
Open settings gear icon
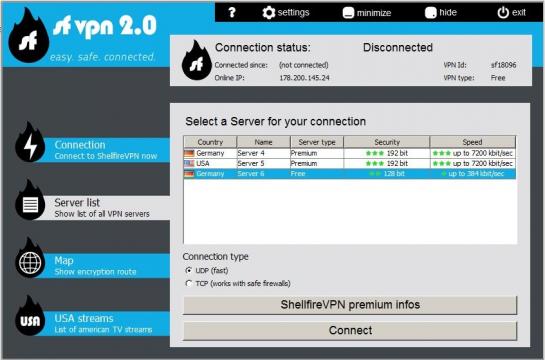tap(268, 13)
